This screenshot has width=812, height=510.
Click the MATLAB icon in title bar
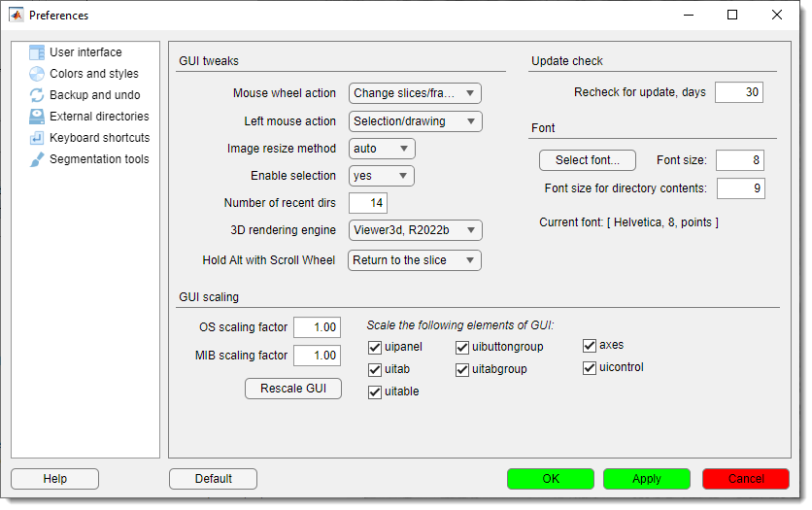[x=17, y=16]
